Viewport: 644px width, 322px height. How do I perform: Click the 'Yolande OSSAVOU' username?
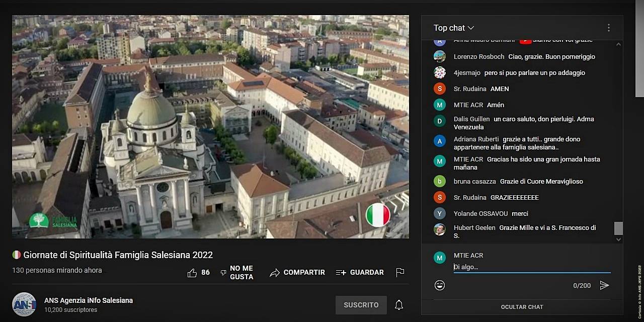[x=481, y=214]
